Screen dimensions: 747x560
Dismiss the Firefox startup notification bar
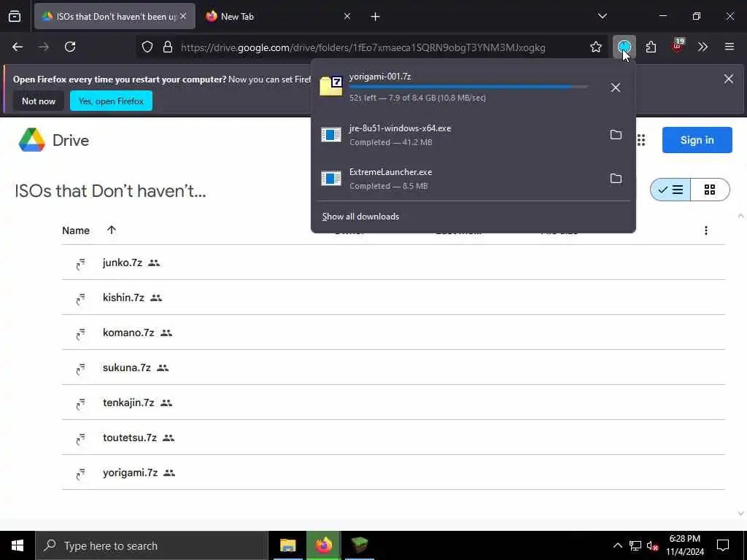tap(729, 79)
